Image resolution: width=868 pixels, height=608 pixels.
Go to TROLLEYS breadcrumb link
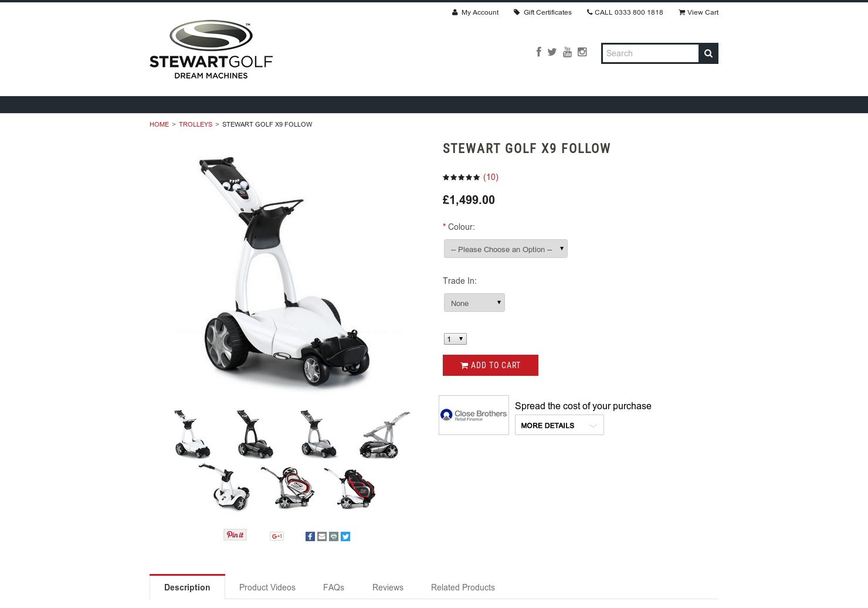195,124
